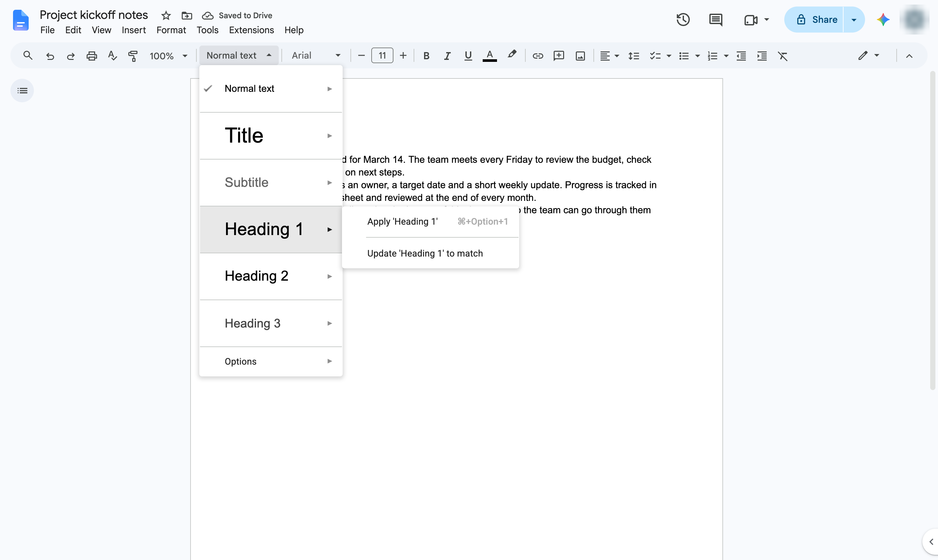This screenshot has height=560, width=938.
Task: Decrease the indent
Action: pyautogui.click(x=741, y=56)
